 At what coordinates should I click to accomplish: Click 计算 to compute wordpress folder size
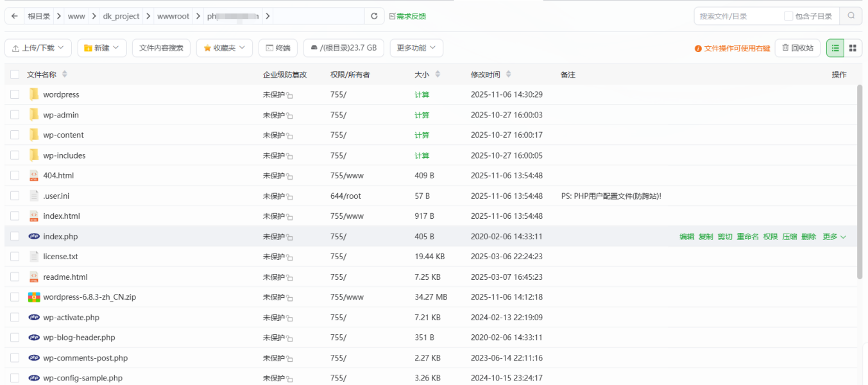[423, 94]
